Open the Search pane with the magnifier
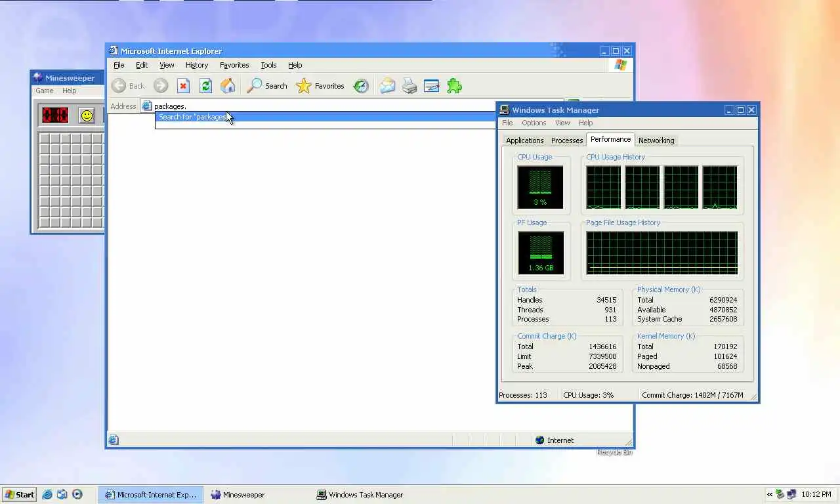The image size is (840, 504). (x=254, y=86)
